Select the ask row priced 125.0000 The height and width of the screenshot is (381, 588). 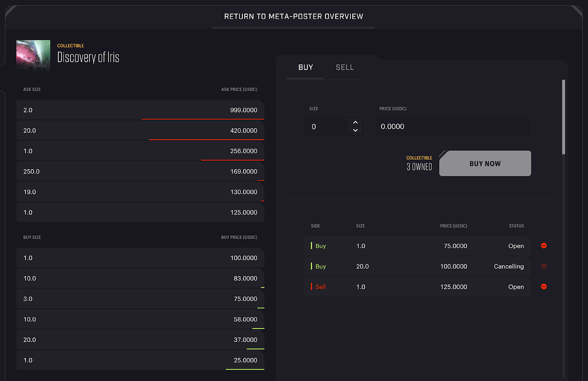[140, 212]
